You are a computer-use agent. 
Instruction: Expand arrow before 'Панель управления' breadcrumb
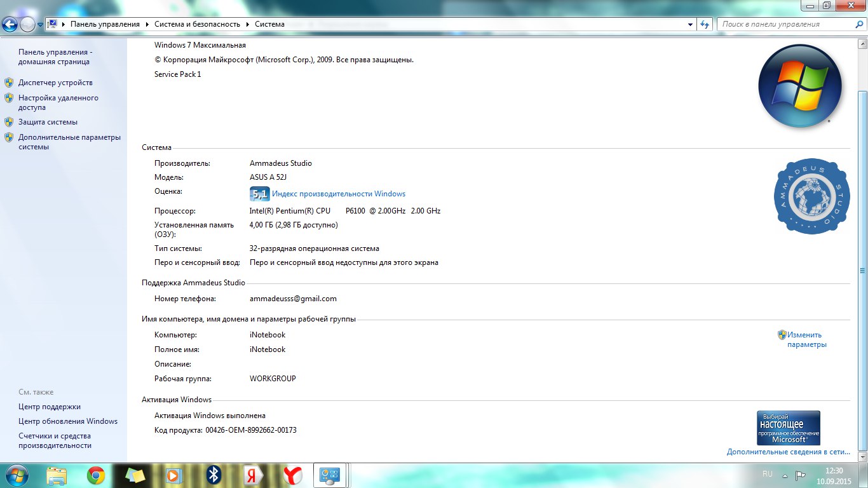click(x=64, y=24)
